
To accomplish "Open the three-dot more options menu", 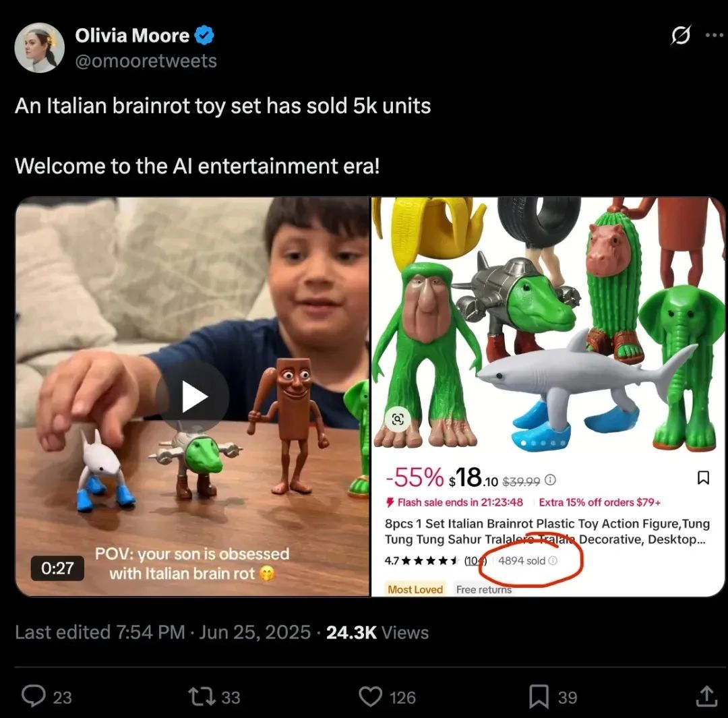I will [x=715, y=35].
